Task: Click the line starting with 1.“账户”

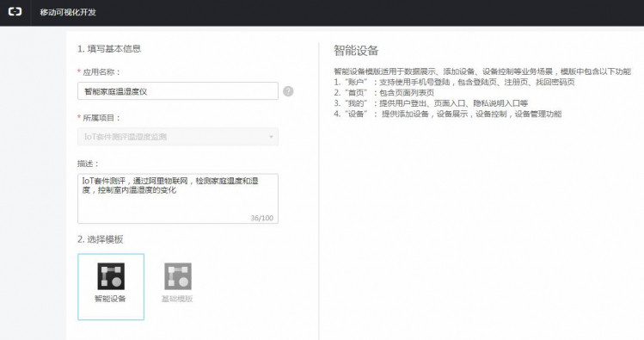Action: click(454, 82)
